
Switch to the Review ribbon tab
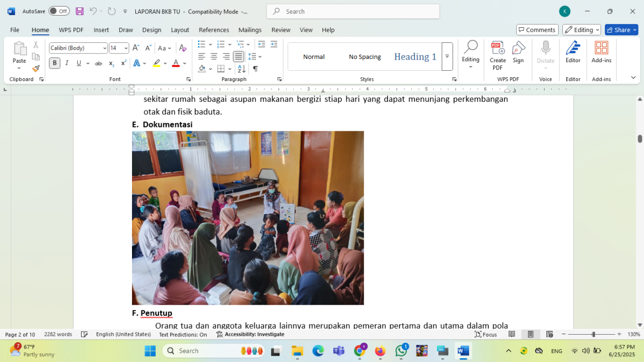[x=281, y=30]
